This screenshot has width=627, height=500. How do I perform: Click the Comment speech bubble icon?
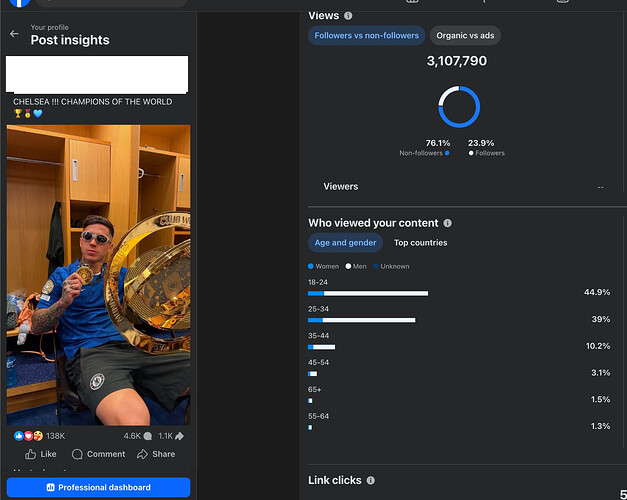[78, 454]
